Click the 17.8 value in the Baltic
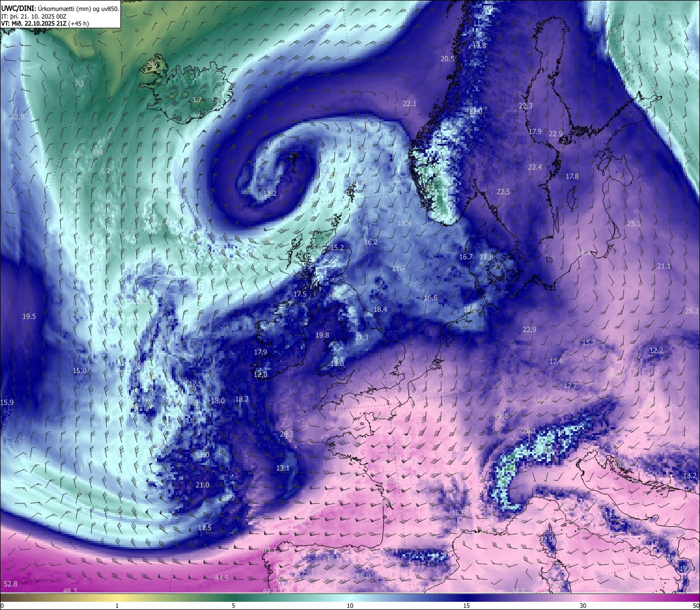The image size is (700, 610). pyautogui.click(x=572, y=177)
